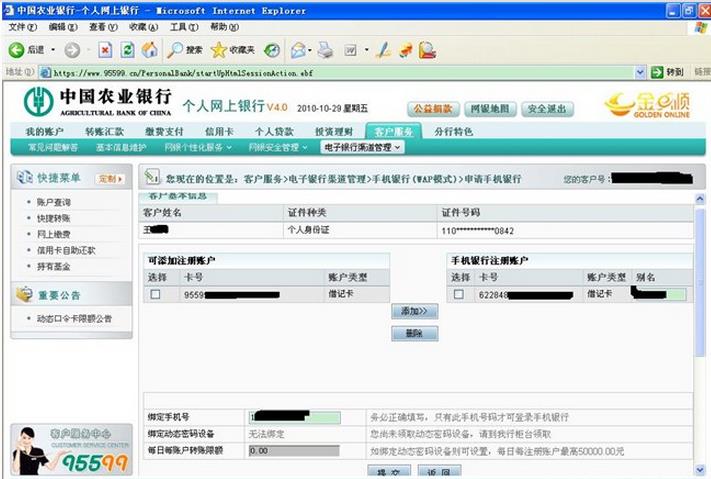Switch to 缴费支付 tab
Viewport: 711px width, 479px height.
[x=164, y=132]
